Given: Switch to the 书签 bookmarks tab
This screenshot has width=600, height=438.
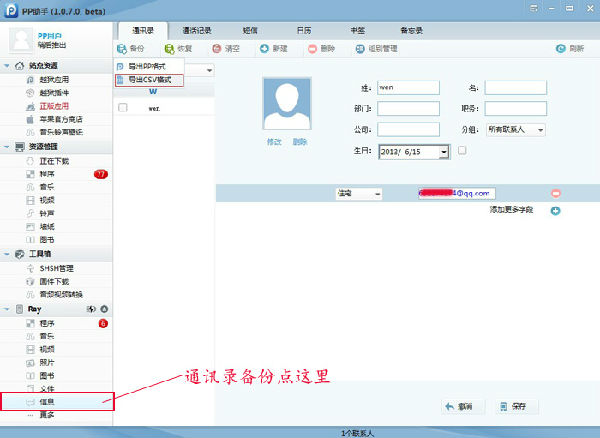Looking at the screenshot, I should coord(358,31).
